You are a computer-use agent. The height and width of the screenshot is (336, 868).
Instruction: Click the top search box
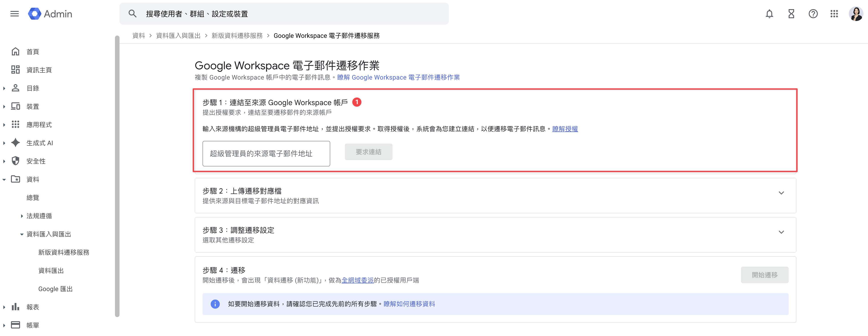coord(284,14)
